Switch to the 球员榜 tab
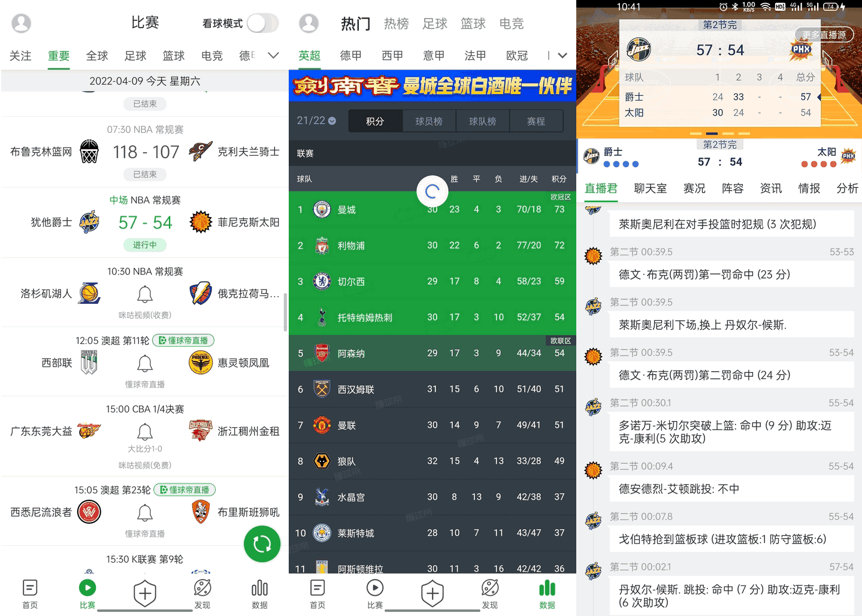The image size is (862, 616). click(x=429, y=121)
